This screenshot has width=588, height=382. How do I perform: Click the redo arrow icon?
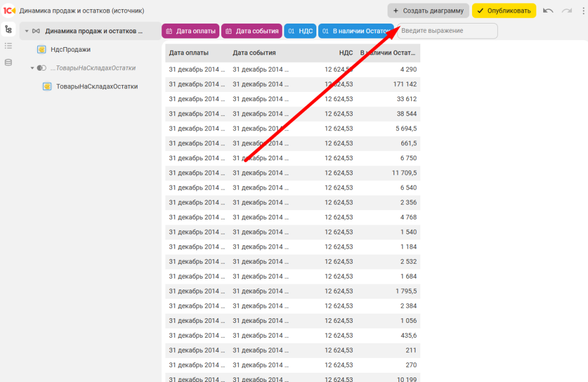point(567,11)
